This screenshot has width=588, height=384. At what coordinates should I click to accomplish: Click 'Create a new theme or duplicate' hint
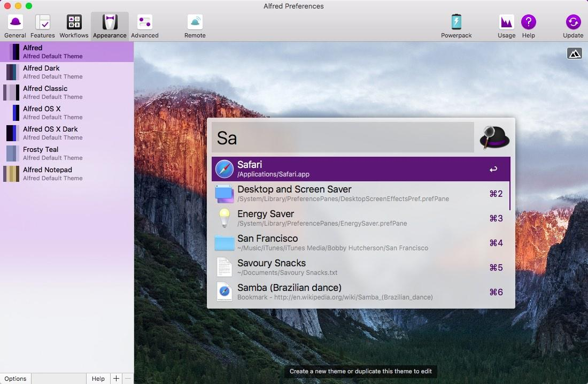[x=360, y=371]
